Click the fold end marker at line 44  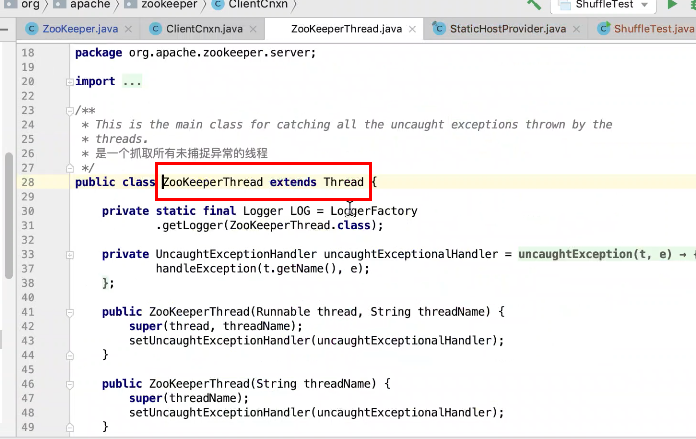pos(70,356)
